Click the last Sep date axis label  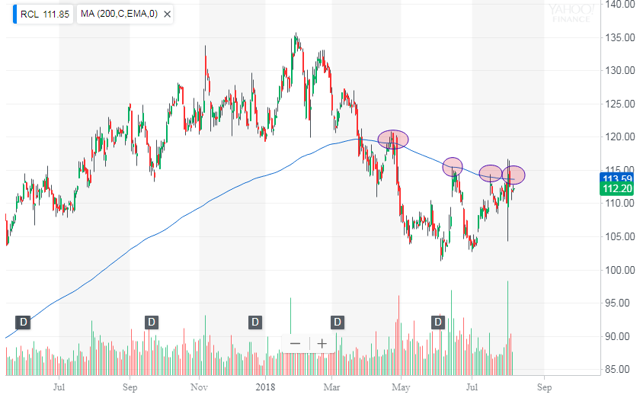pos(544,387)
